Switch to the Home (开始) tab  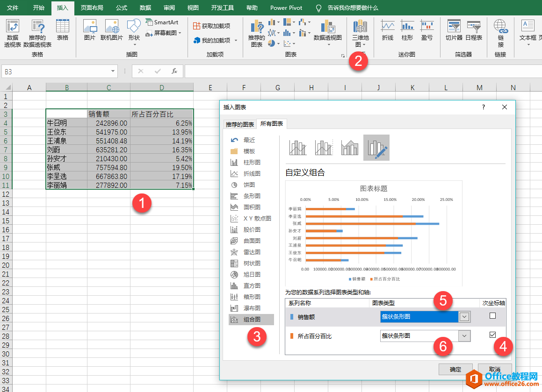click(x=39, y=7)
